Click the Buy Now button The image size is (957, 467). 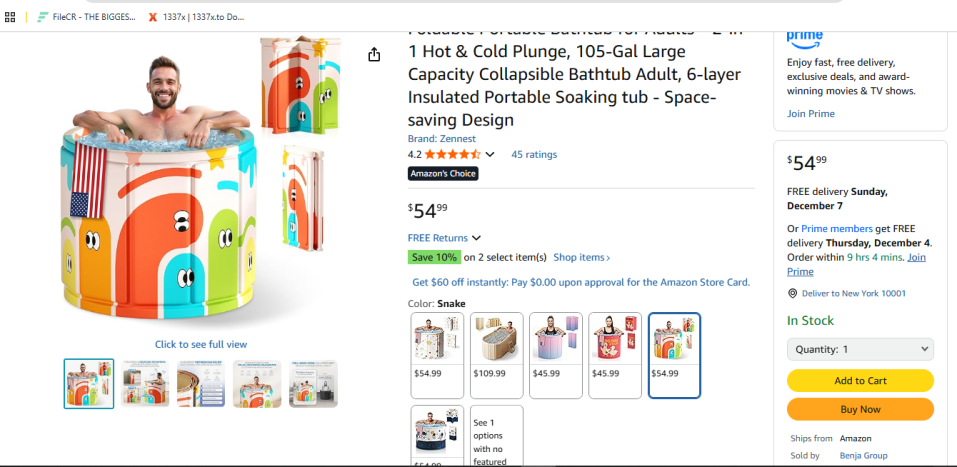[x=860, y=409]
